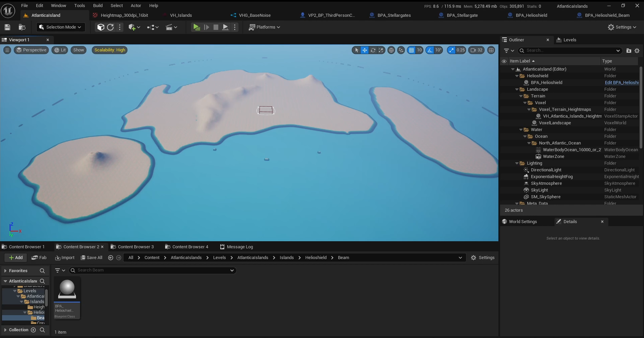Click the Edit BPA_Helioshield link

[621, 83]
